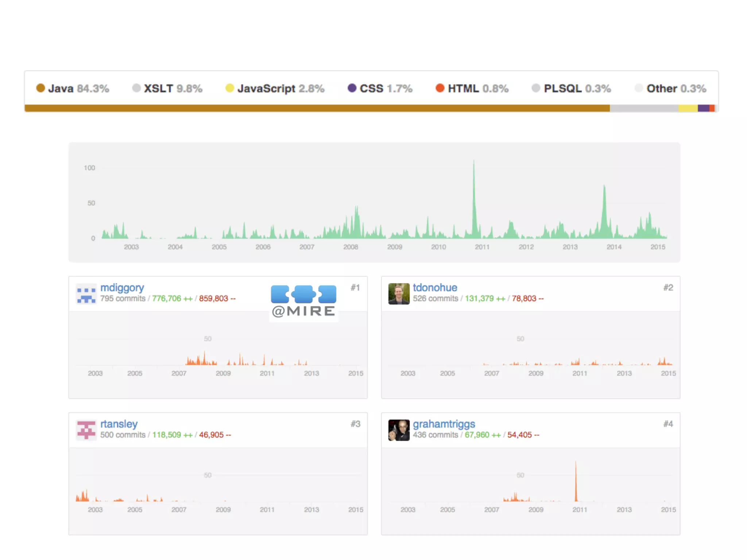Viewport: 747px width, 560px height.
Task: Open the tdonohue contributor link
Action: (435, 288)
